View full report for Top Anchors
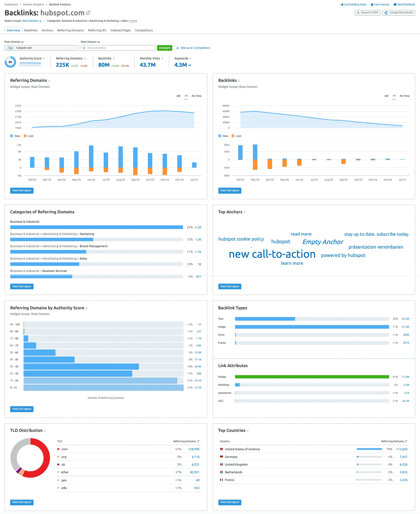The image size is (420, 514). pos(230,286)
